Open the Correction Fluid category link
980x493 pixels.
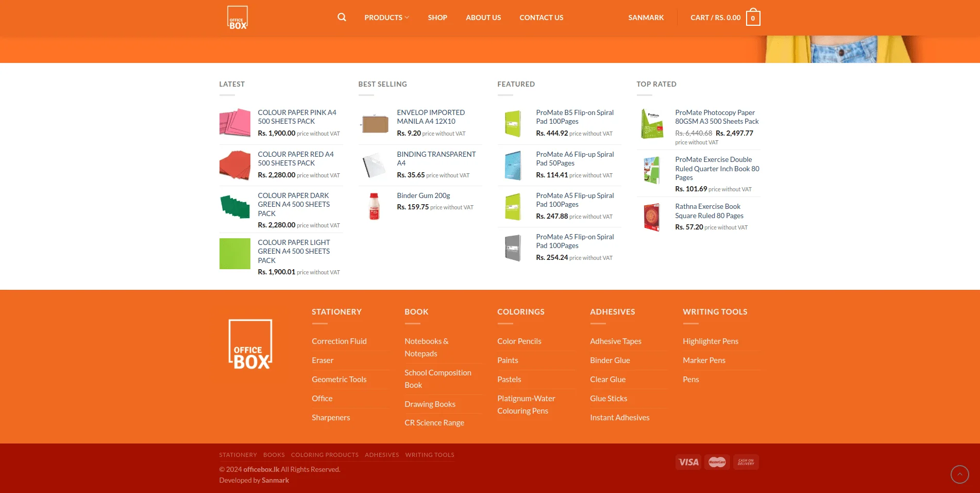(x=339, y=341)
